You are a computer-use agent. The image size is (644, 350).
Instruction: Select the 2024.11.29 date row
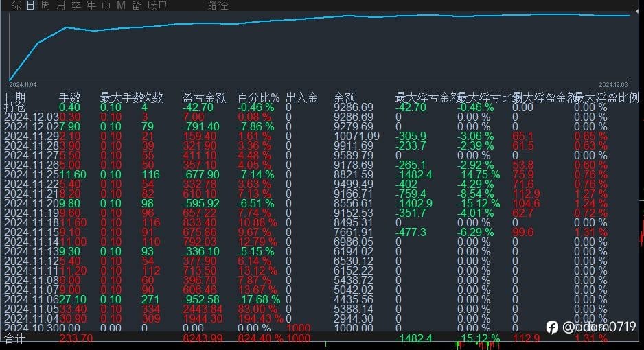point(32,136)
